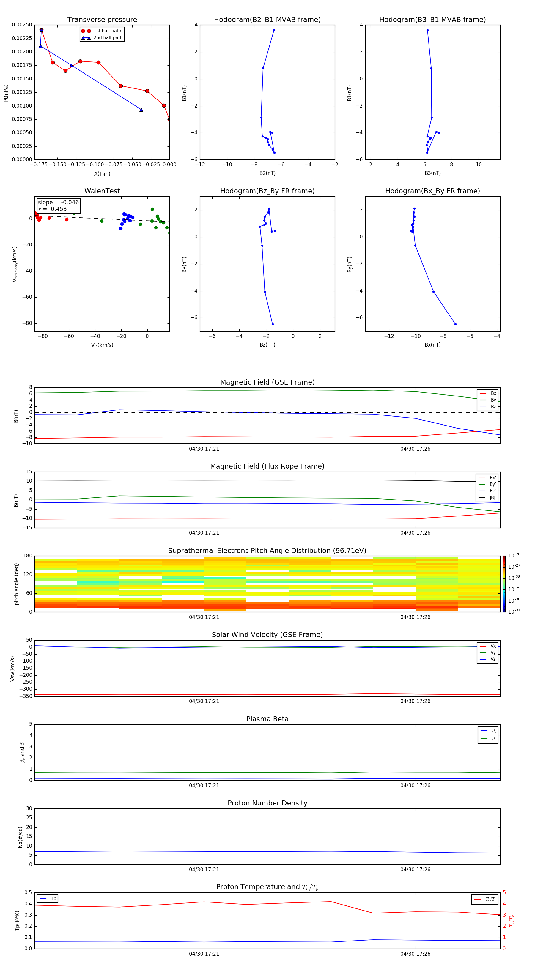This screenshot has width=535, height=980.
Task: Click '04/30 17:21' tick under proton temperature plot
Action: (x=204, y=954)
